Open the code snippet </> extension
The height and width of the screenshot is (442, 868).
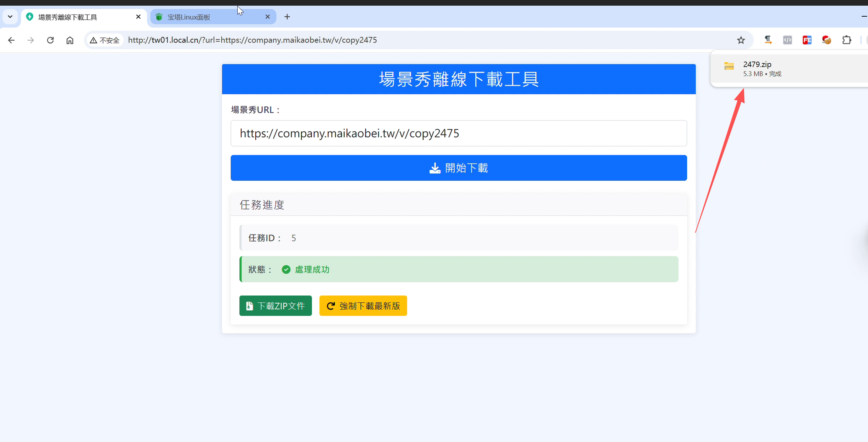pyautogui.click(x=787, y=40)
